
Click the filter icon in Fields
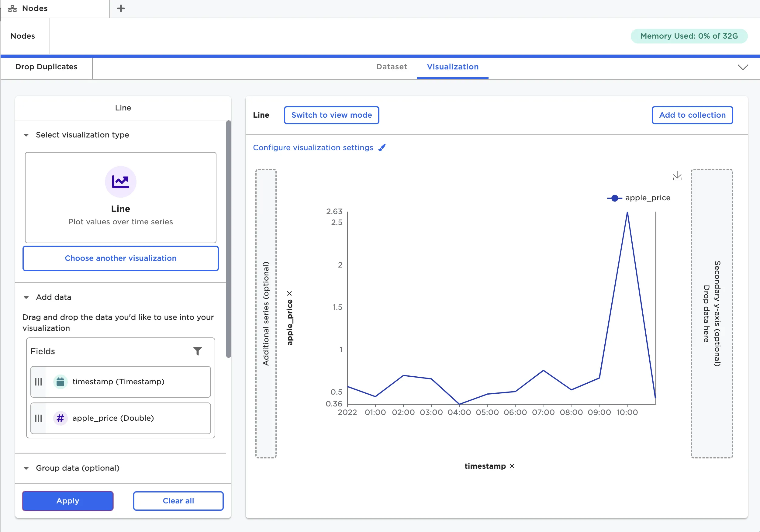pyautogui.click(x=197, y=351)
